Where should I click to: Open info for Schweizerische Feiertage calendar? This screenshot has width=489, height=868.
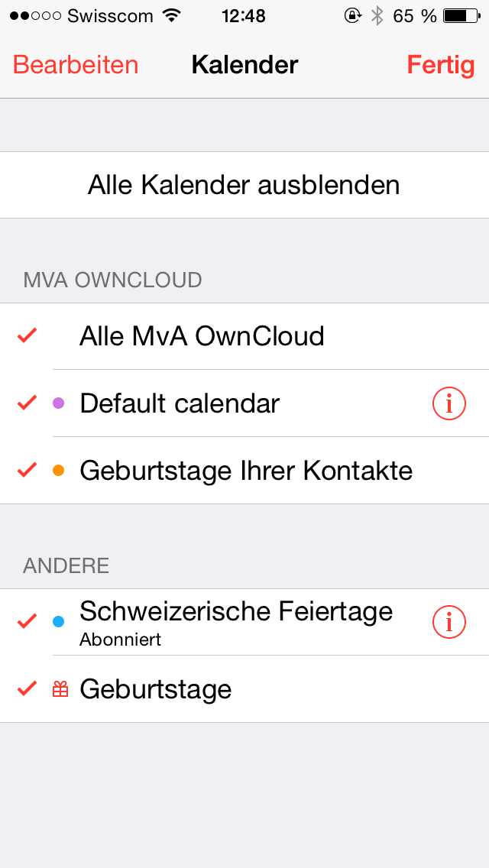click(x=449, y=621)
